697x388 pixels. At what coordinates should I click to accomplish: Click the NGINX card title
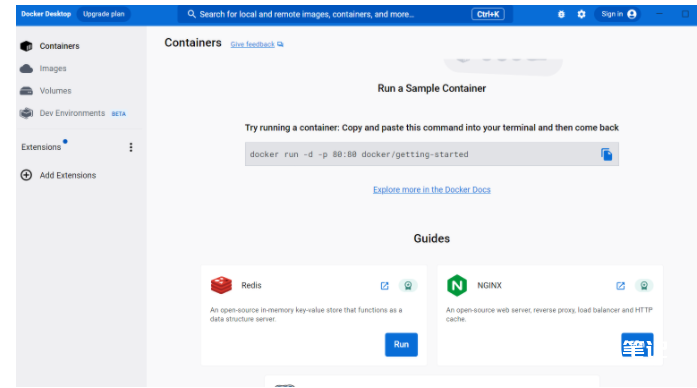489,285
